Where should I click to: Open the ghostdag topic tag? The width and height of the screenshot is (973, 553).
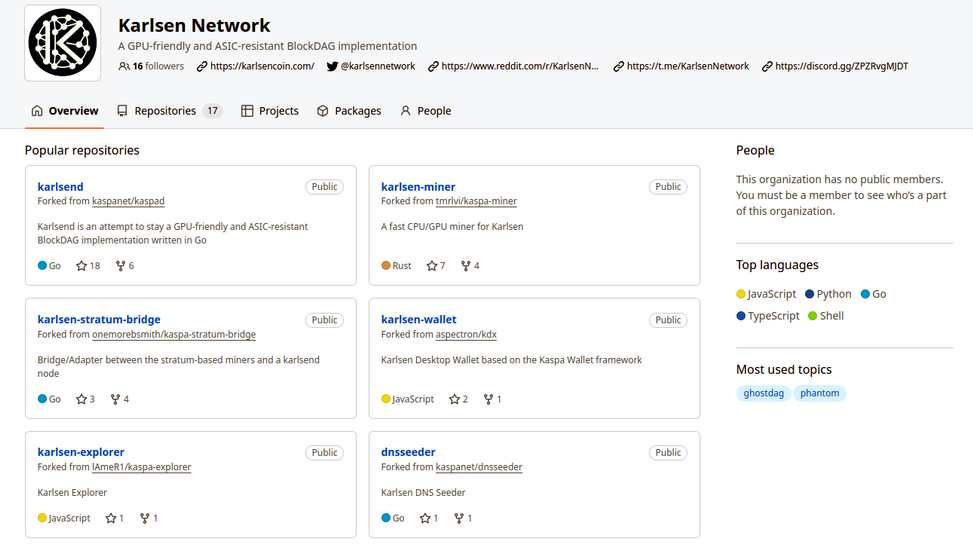tap(763, 393)
